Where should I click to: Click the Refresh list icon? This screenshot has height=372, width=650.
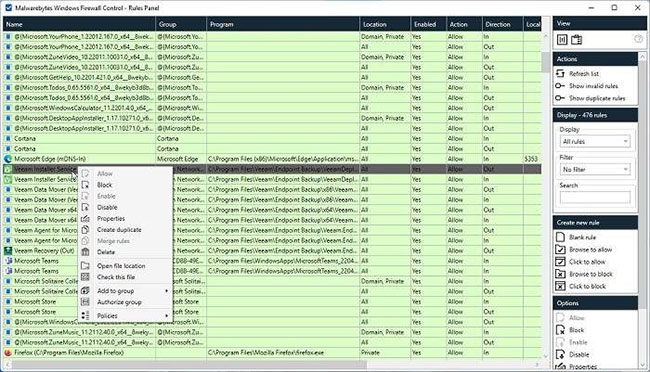pyautogui.click(x=560, y=73)
